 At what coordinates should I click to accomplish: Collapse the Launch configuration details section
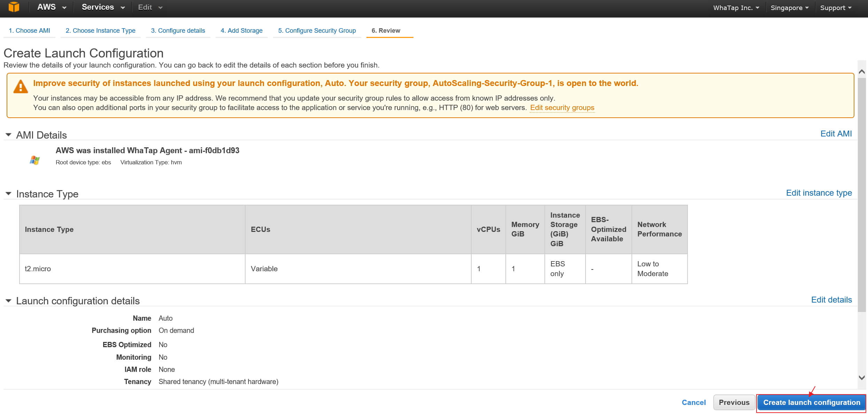8,300
